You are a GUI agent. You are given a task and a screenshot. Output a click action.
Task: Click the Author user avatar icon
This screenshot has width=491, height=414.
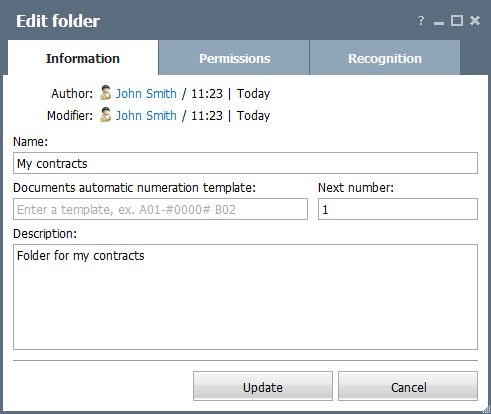105,93
